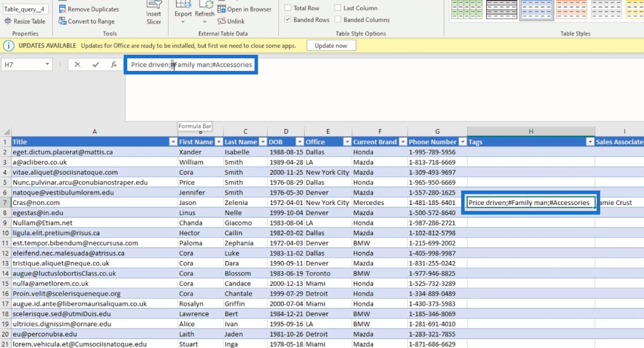This screenshot has width=644, height=348.
Task: Click Unlink table icon
Action: click(222, 21)
